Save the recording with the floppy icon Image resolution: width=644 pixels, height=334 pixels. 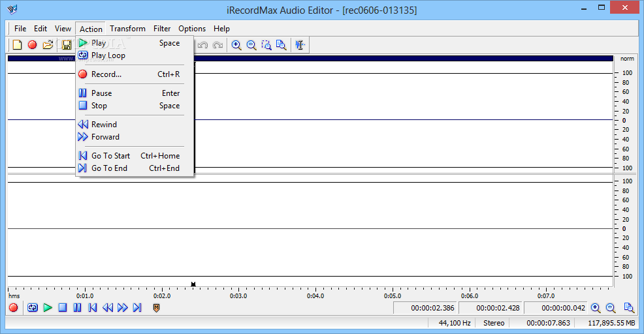[x=66, y=45]
